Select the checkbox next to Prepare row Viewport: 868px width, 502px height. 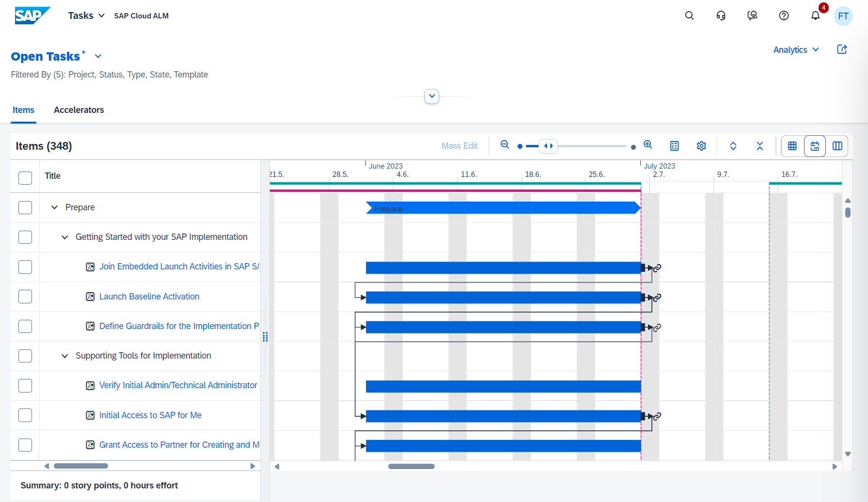point(25,207)
